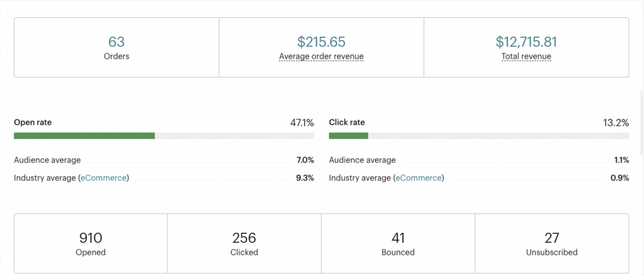This screenshot has width=644, height=276.
Task: Click the 0.9% industry average value
Action: coord(619,178)
